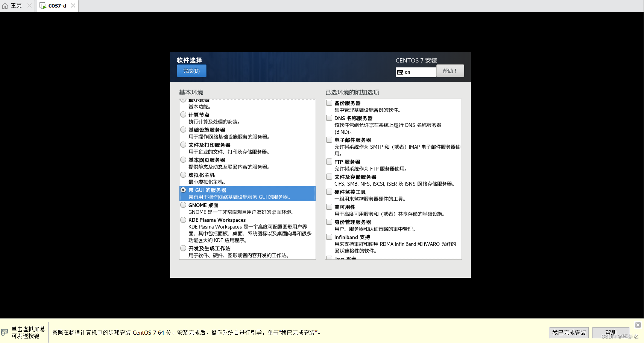Screen dimensions: 644x343
Task: Select the 基础设施服务器 radio button
Action: coord(183,130)
